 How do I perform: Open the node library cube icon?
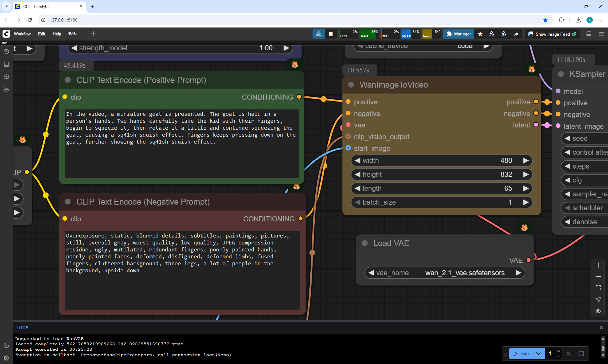pyautogui.click(x=6, y=77)
